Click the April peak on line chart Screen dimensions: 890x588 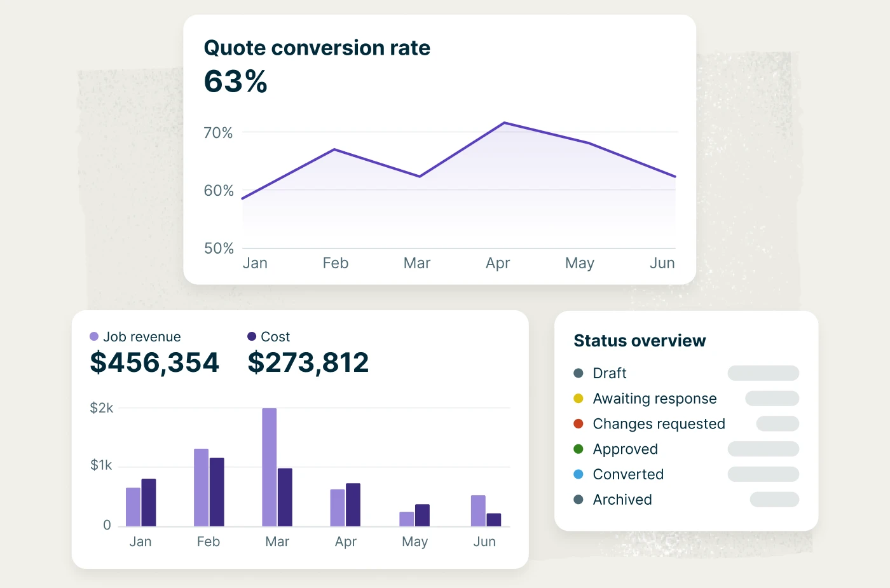504,123
